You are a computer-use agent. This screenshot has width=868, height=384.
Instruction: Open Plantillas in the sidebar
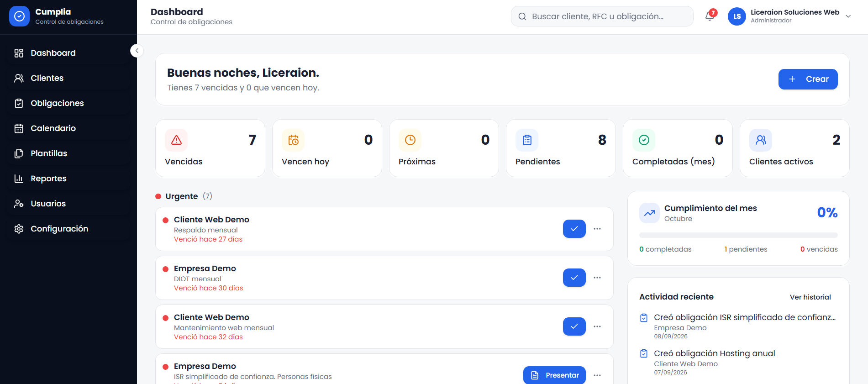coord(68,153)
